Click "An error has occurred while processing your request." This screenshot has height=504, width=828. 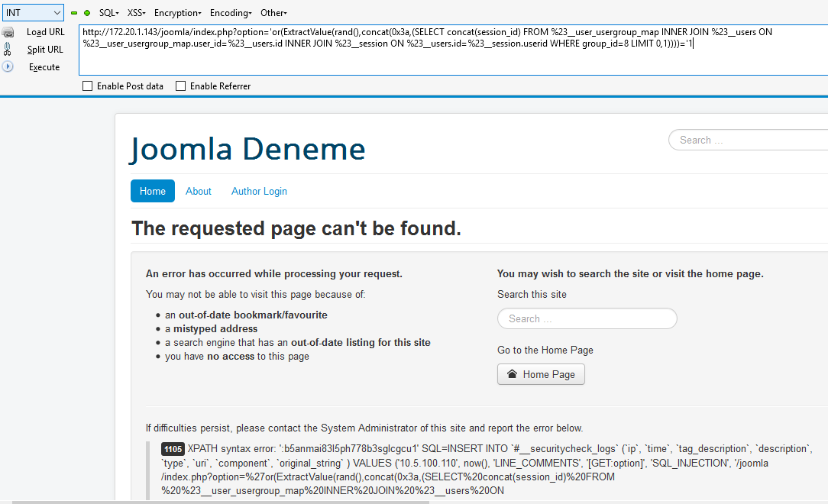(x=274, y=273)
